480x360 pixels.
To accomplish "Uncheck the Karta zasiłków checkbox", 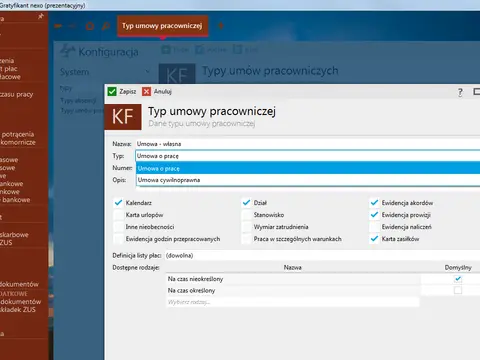I will coord(374,239).
